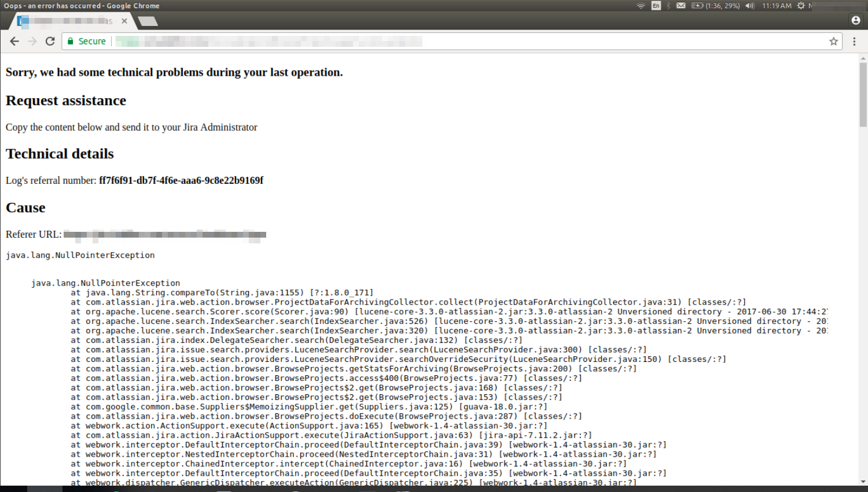The height and width of the screenshot is (492, 868).
Task: Click 'Copy the content below' instruction text
Action: pyautogui.click(x=131, y=127)
